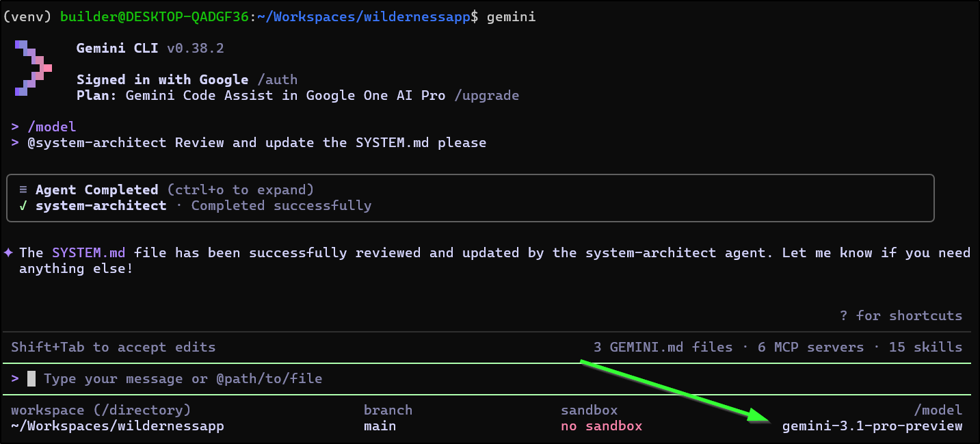Click the /upgrade command link
This screenshot has height=444, width=980.
click(486, 96)
